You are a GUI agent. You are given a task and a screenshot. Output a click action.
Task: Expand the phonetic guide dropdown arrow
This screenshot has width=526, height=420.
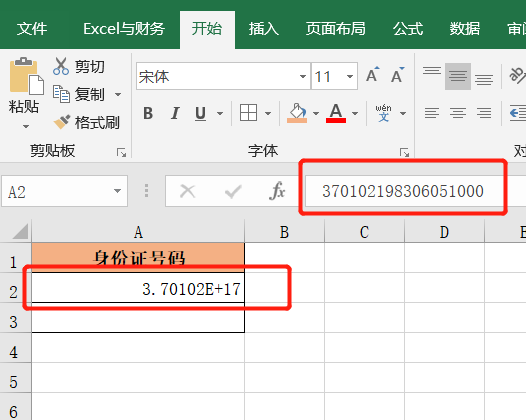click(x=403, y=113)
